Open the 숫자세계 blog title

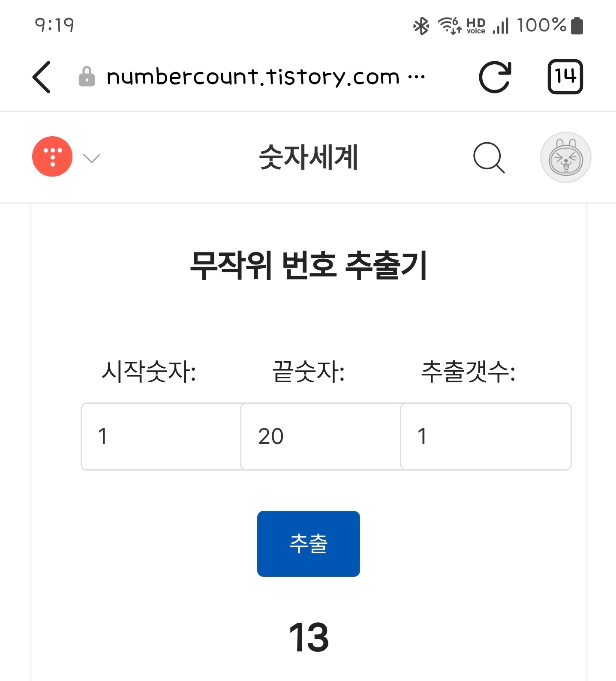click(x=308, y=158)
